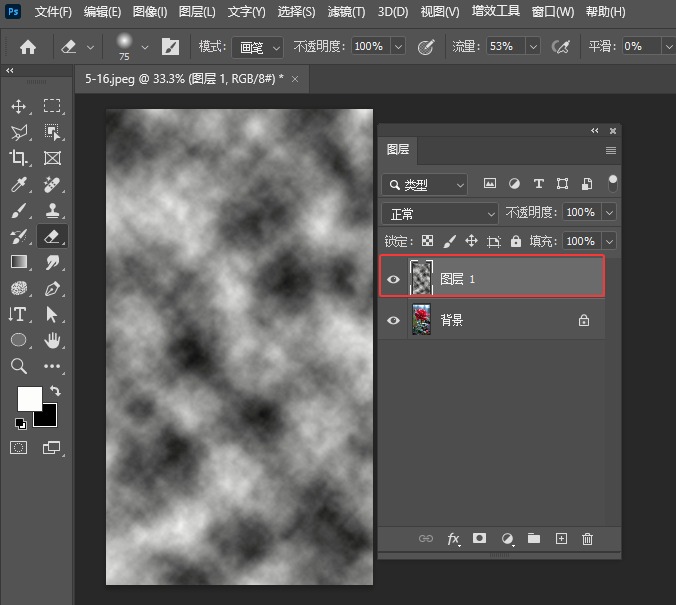Toggle Quick Mask mode
The width and height of the screenshot is (676, 605).
click(x=19, y=448)
